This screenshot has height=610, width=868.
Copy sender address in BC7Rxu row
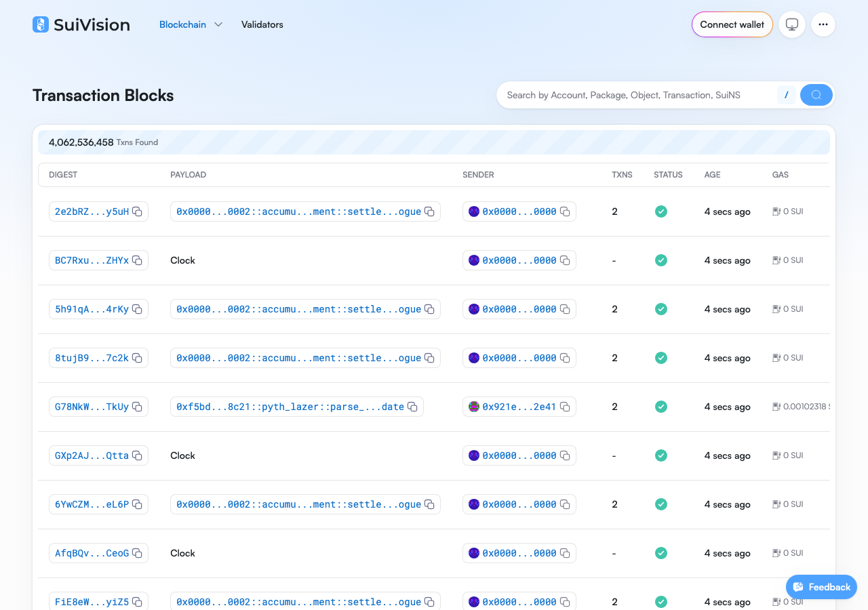564,260
